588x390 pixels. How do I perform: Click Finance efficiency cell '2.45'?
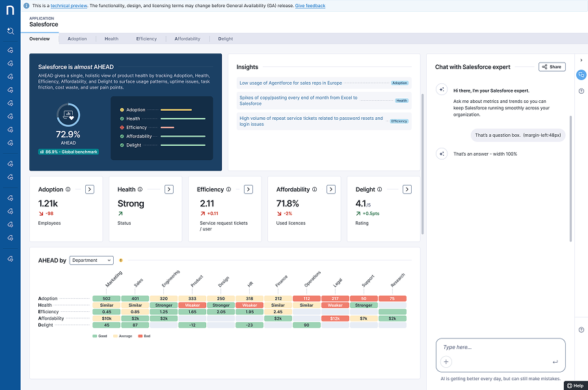click(278, 312)
